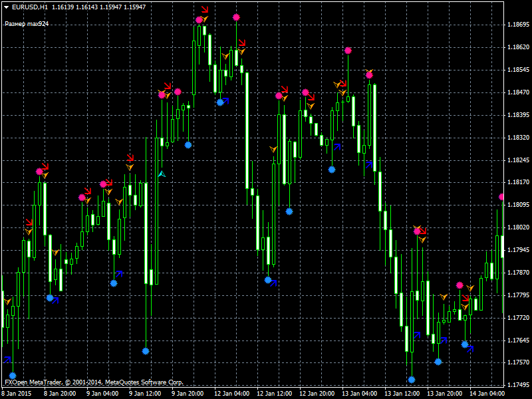Open the chart menu triangle beside EURUSD,H1

click(x=6, y=7)
